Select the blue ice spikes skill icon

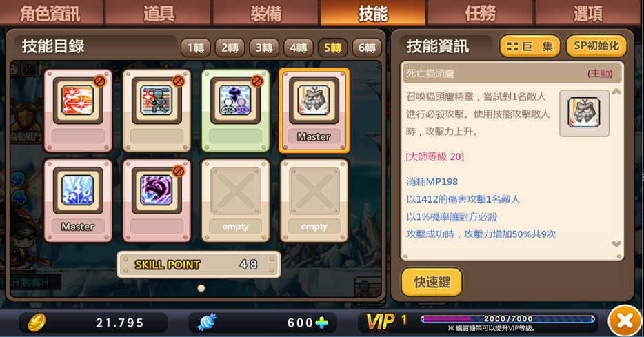pyautogui.click(x=78, y=190)
